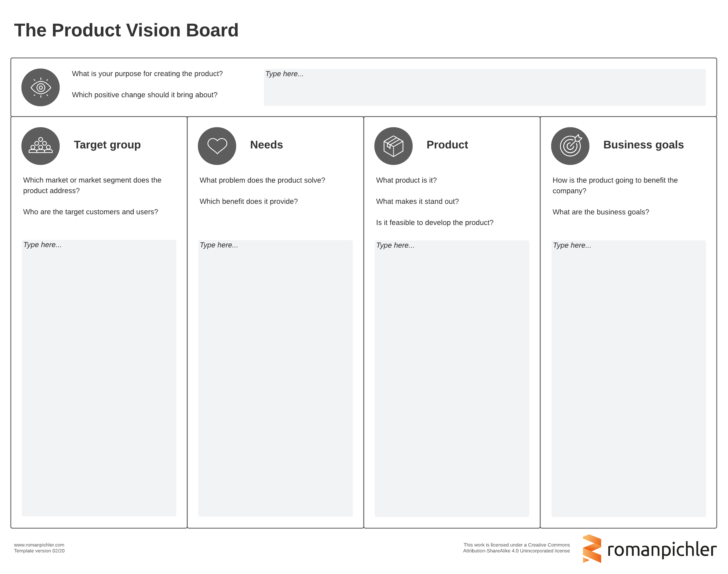Image resolution: width=728 pixels, height=574 pixels.
Task: Select the Product heading
Action: click(x=447, y=145)
